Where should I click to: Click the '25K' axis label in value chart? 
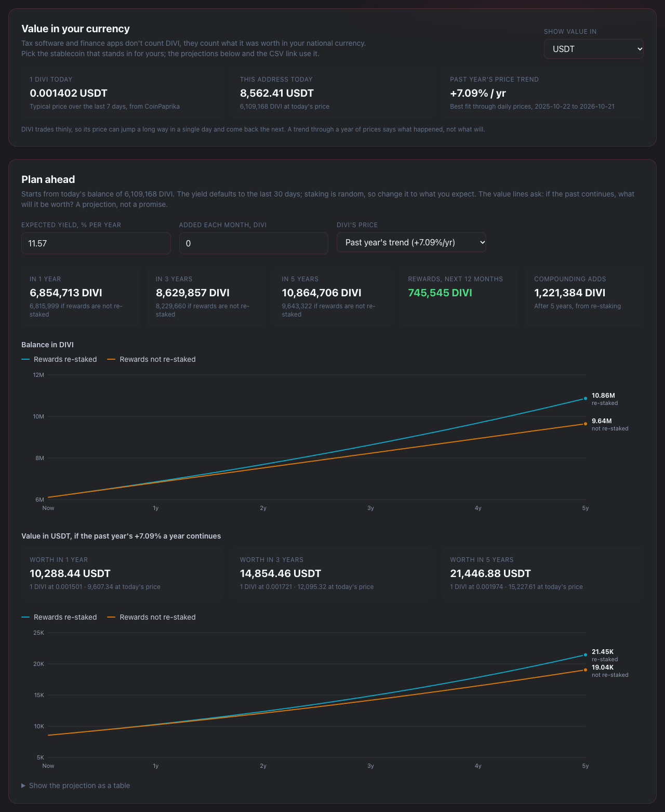click(x=38, y=633)
